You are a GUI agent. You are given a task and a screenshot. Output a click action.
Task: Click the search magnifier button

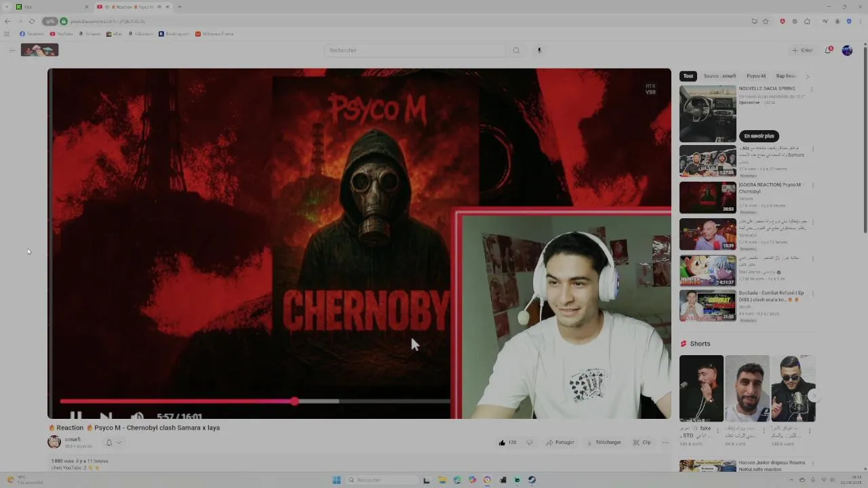pyautogui.click(x=516, y=50)
